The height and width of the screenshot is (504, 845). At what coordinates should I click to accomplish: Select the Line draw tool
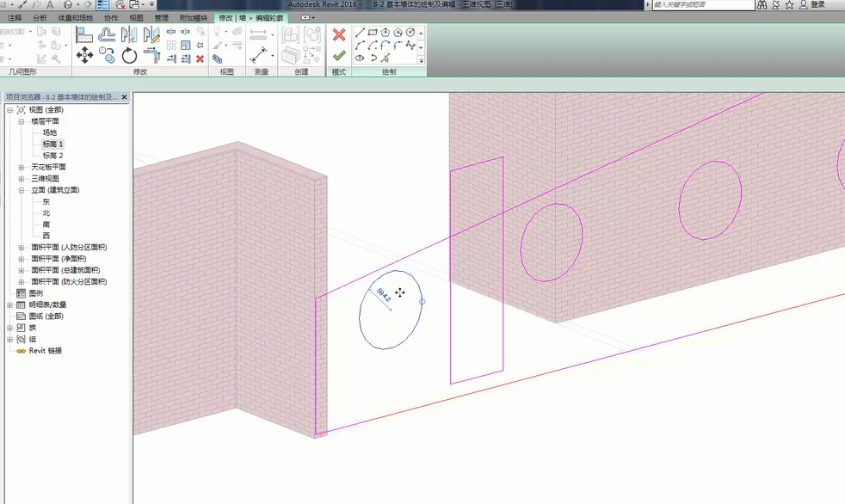click(x=360, y=33)
